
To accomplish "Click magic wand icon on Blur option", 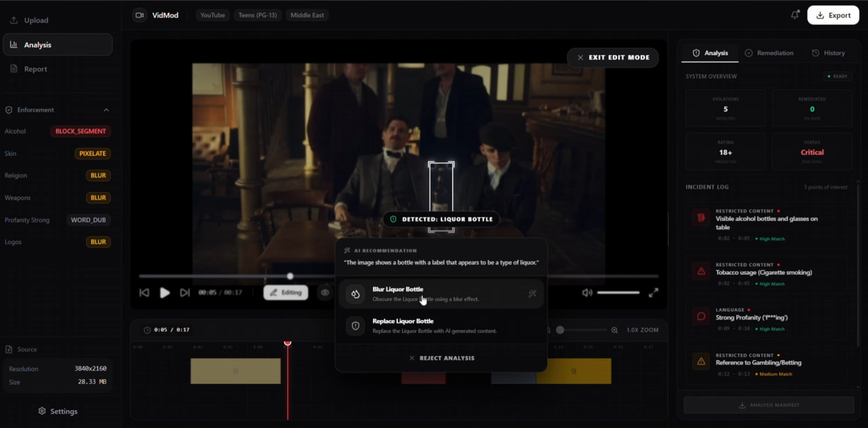I will 532,294.
